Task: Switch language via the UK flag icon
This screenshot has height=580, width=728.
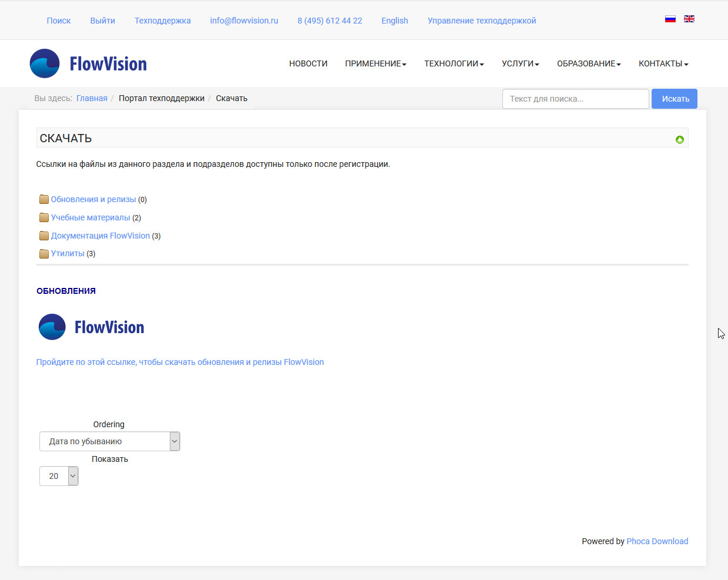Action: (x=689, y=19)
